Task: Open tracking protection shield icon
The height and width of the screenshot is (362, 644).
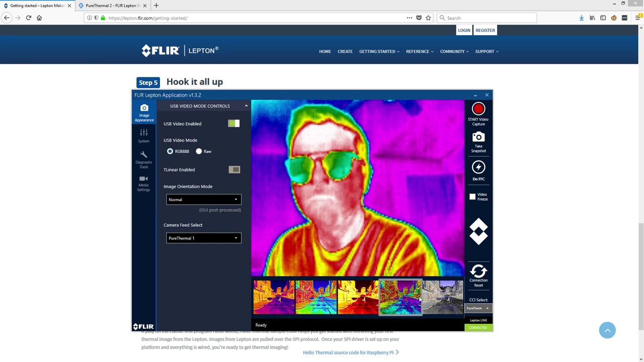Action: tap(96, 18)
